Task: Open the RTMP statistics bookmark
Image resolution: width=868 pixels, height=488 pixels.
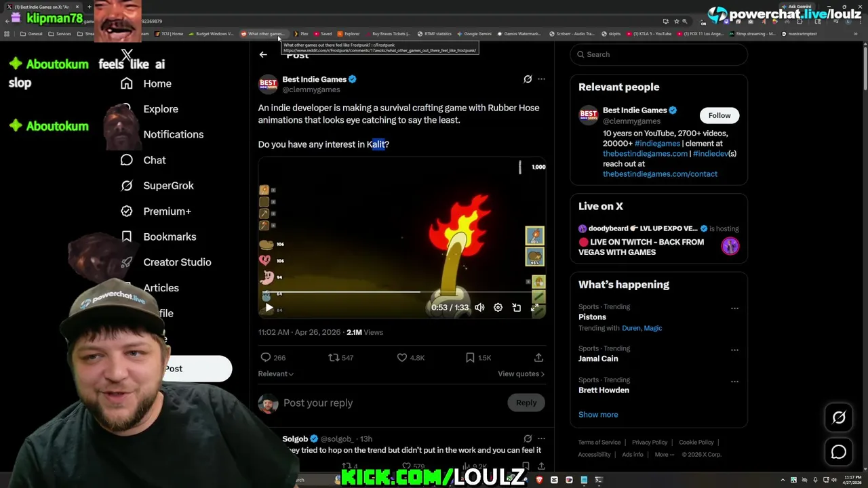Action: click(x=435, y=34)
